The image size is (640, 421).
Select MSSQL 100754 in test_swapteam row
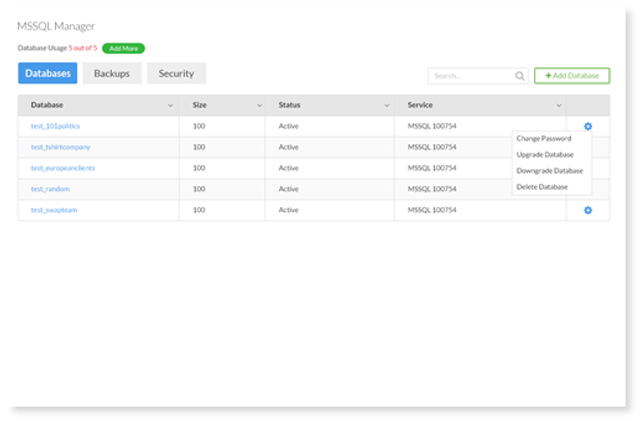tap(432, 210)
